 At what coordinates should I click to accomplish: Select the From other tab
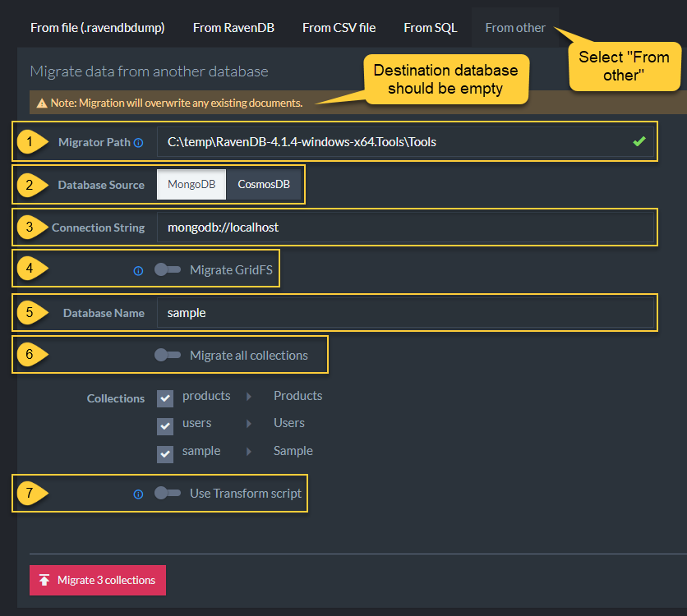click(515, 28)
